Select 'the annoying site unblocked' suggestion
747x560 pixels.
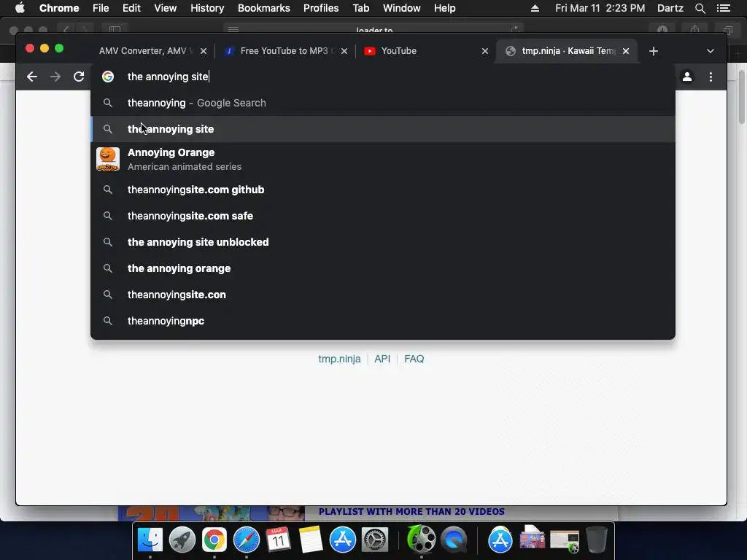click(x=383, y=242)
